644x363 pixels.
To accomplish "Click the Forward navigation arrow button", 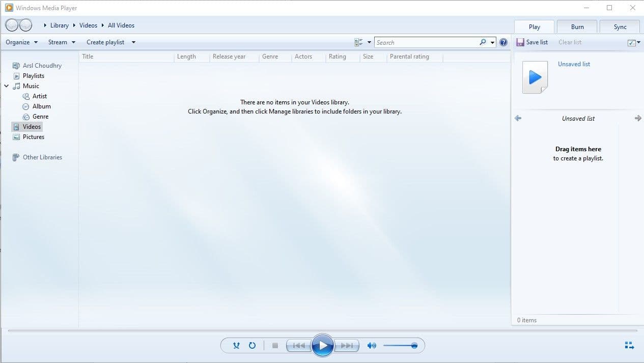I will tap(25, 25).
